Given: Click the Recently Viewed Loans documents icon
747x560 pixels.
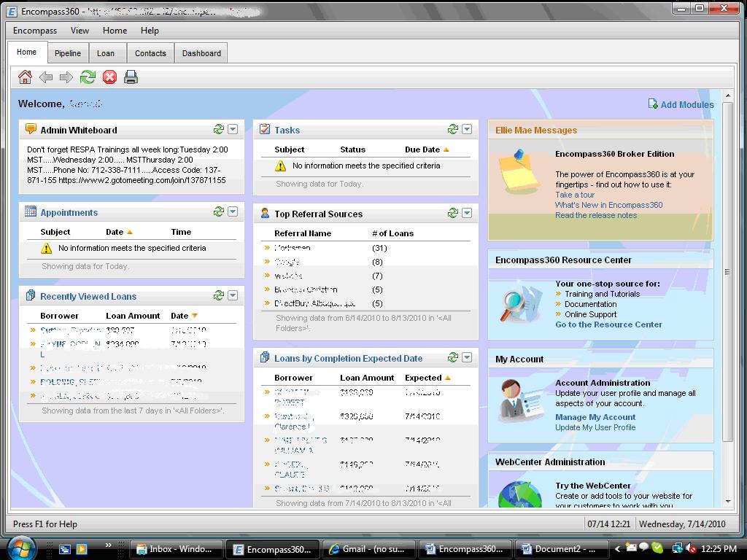Looking at the screenshot, I should [x=31, y=295].
